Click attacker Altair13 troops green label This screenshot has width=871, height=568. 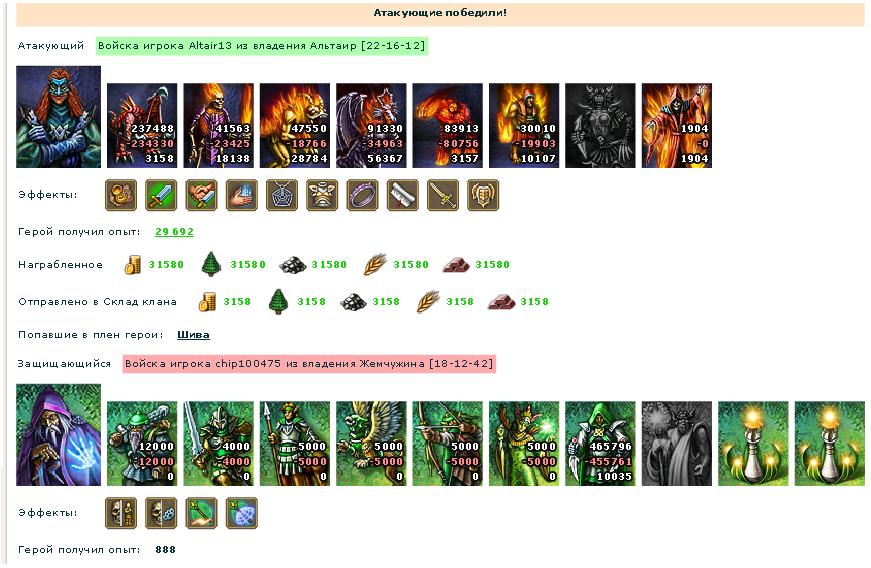pos(262,46)
